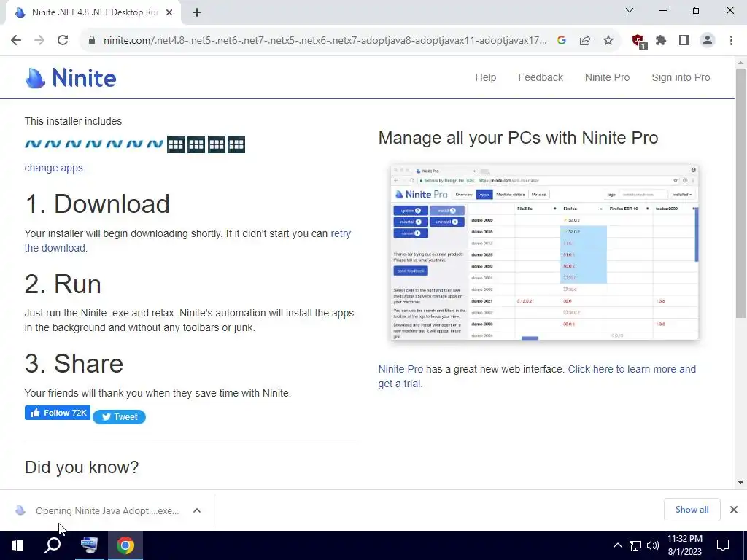Open the Chrome profile avatar
This screenshot has height=560, width=747.
tap(708, 41)
